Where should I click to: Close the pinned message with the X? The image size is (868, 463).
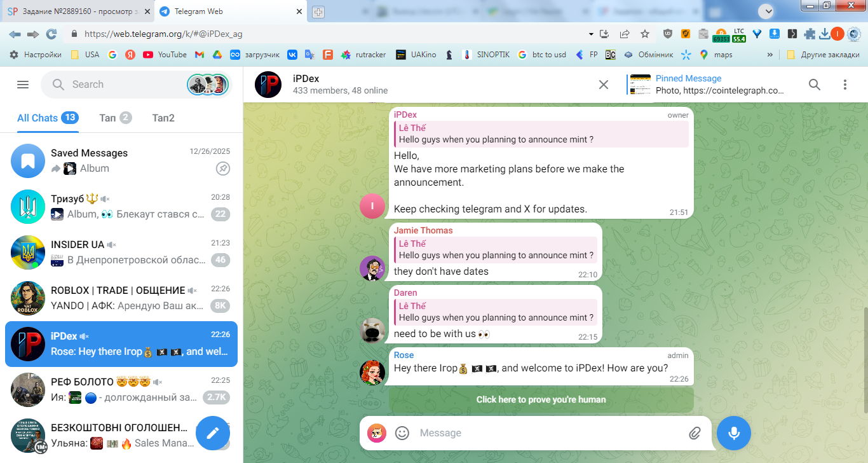click(x=604, y=85)
